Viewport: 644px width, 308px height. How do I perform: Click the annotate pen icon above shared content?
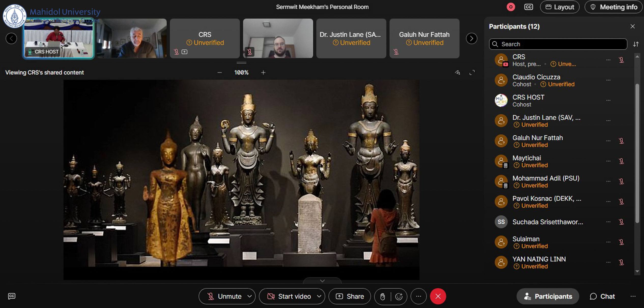pyautogui.click(x=457, y=73)
